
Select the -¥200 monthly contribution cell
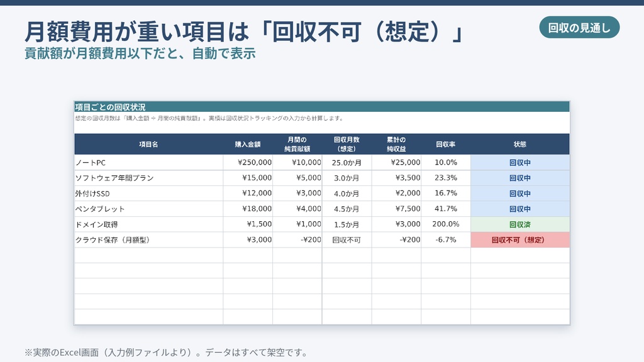pos(297,239)
